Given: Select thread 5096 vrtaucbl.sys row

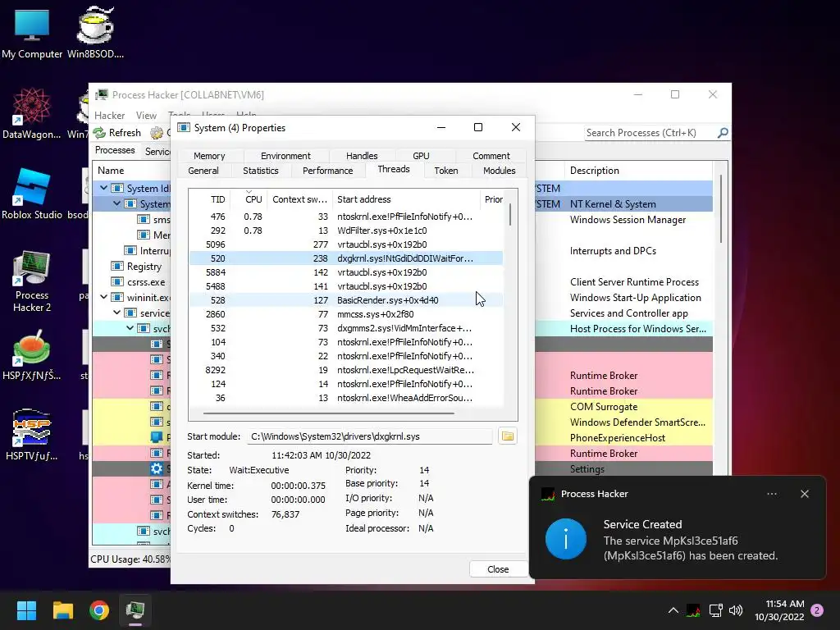Looking at the screenshot, I should pos(345,244).
